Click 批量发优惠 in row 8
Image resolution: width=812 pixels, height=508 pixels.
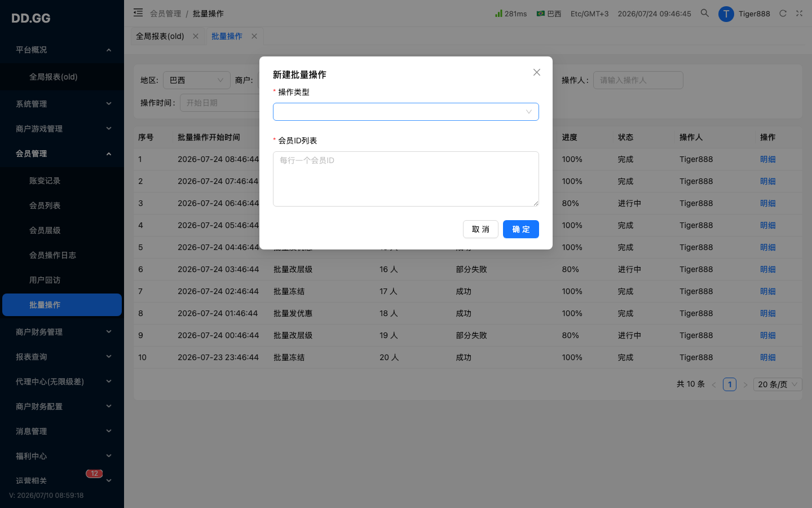(293, 313)
